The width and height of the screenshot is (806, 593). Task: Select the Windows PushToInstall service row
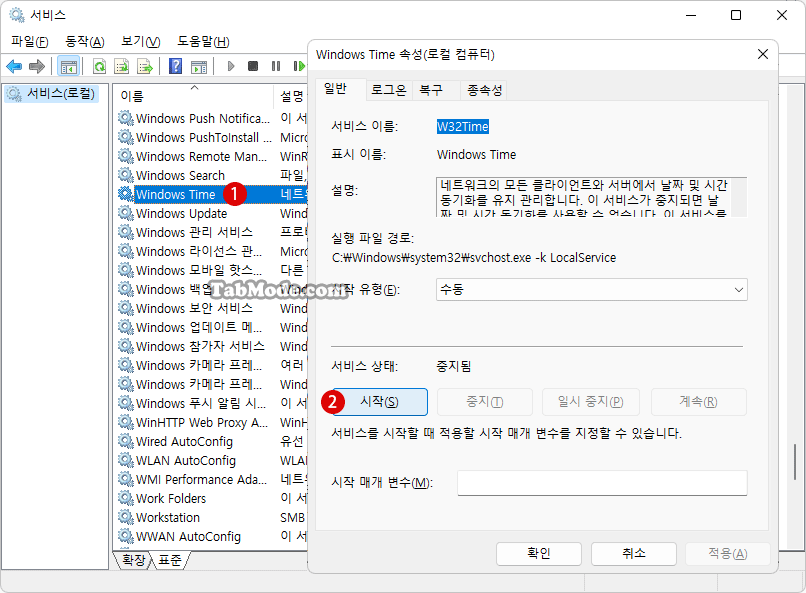213,137
